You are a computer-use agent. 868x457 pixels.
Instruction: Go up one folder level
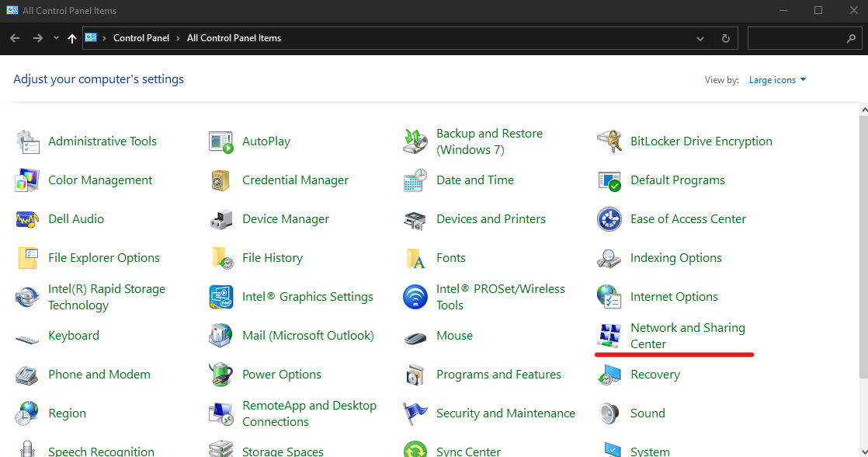click(x=72, y=38)
